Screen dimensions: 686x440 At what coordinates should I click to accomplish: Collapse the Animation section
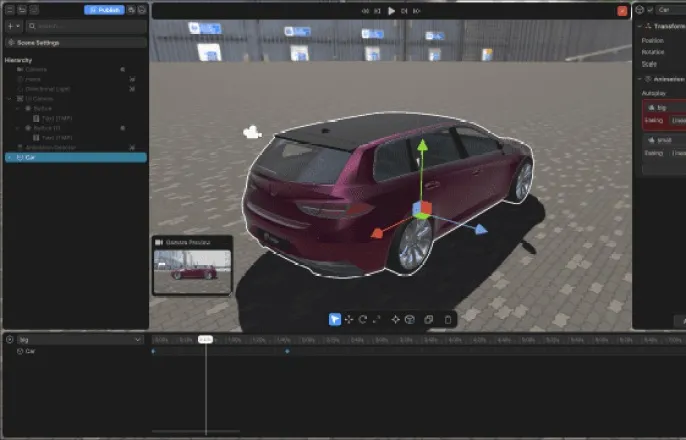(x=640, y=79)
